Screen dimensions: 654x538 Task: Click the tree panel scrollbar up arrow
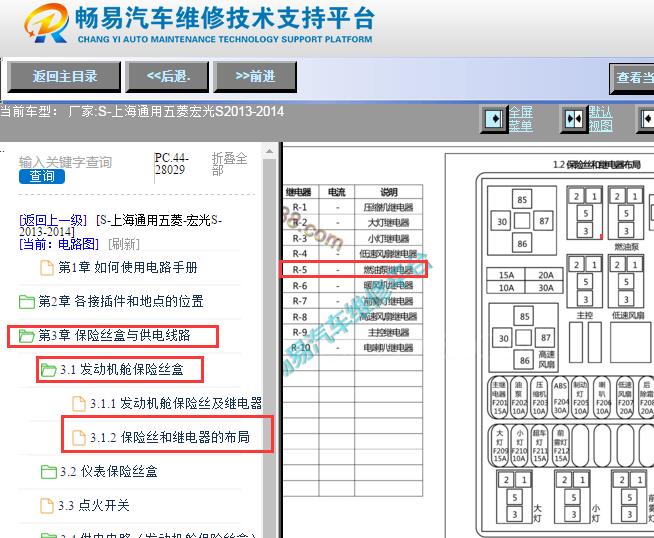(269, 151)
